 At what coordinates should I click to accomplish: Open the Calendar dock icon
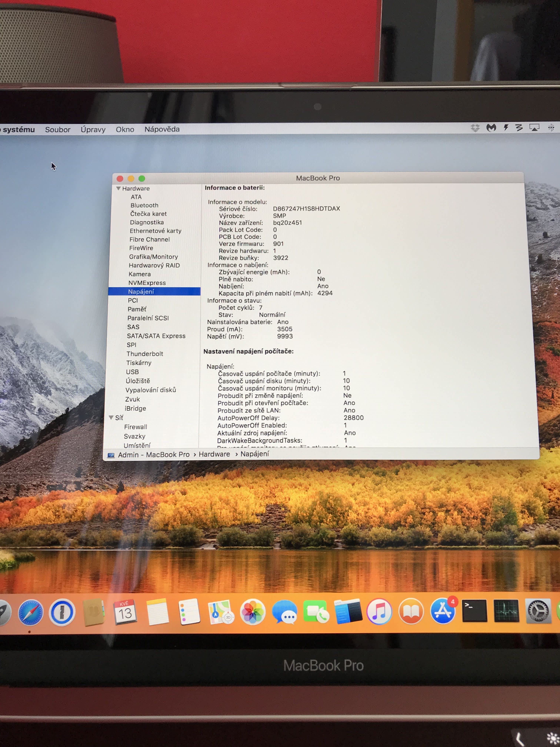pyautogui.click(x=125, y=612)
